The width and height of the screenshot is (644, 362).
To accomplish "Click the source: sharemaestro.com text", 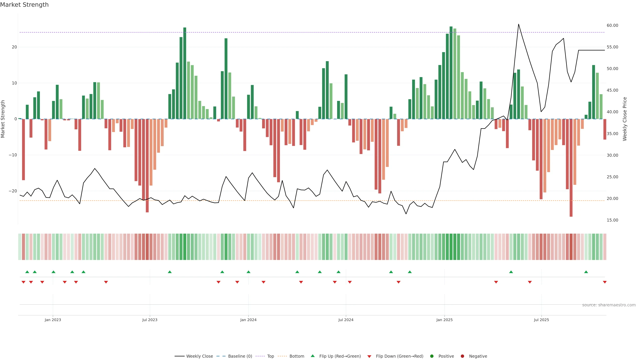I will 609,305.
